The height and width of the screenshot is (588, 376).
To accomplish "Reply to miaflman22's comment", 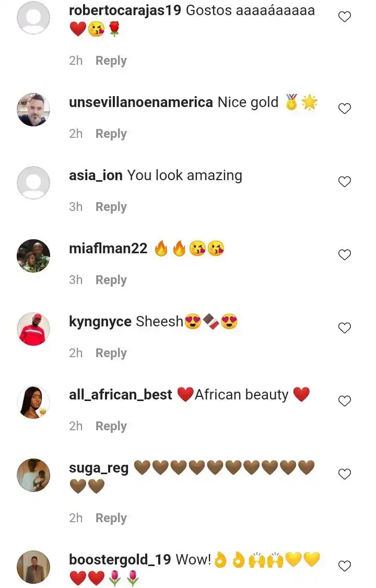I will click(x=111, y=280).
